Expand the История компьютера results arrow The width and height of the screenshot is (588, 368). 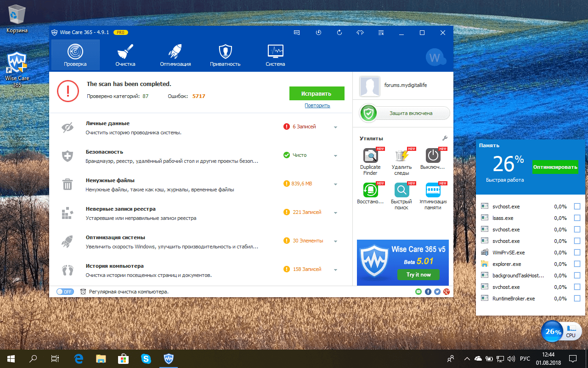point(336,270)
